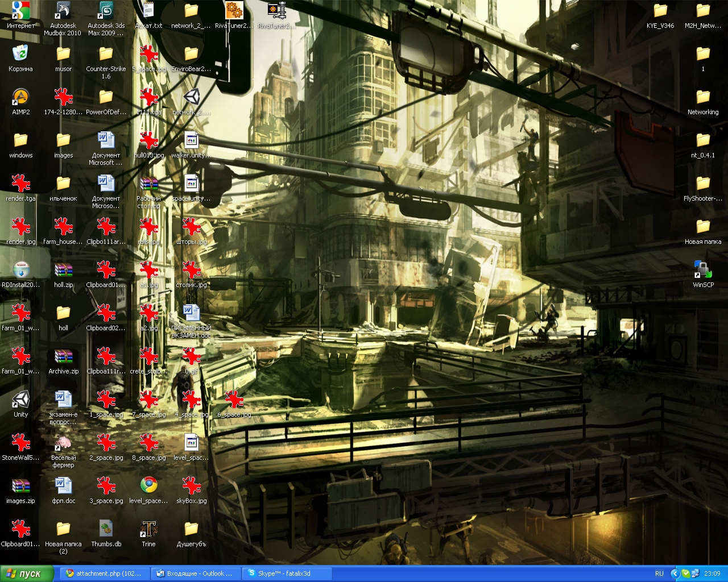Select the AIMP2 desktop icon

[x=20, y=98]
